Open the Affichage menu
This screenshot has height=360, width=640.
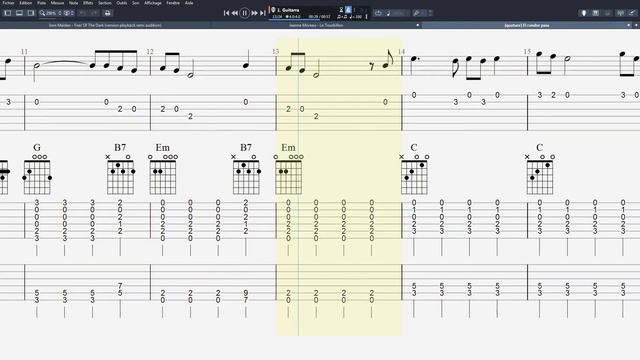(x=153, y=3)
